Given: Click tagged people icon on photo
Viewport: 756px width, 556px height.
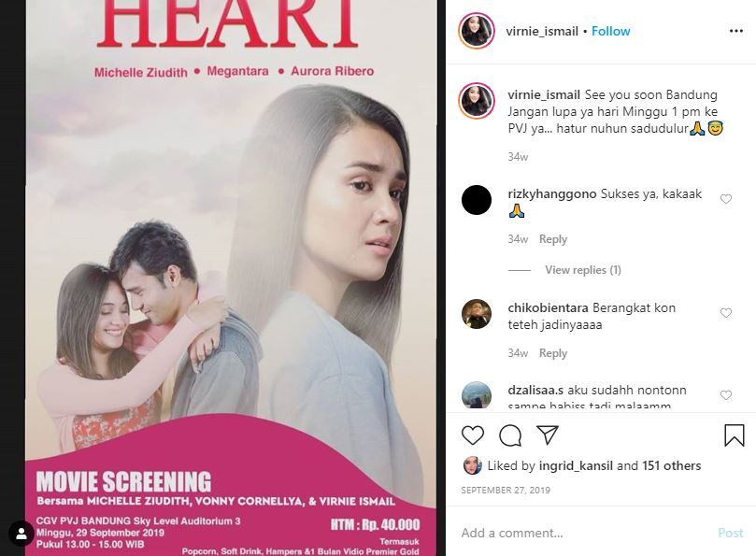Looking at the screenshot, I should coord(21,534).
